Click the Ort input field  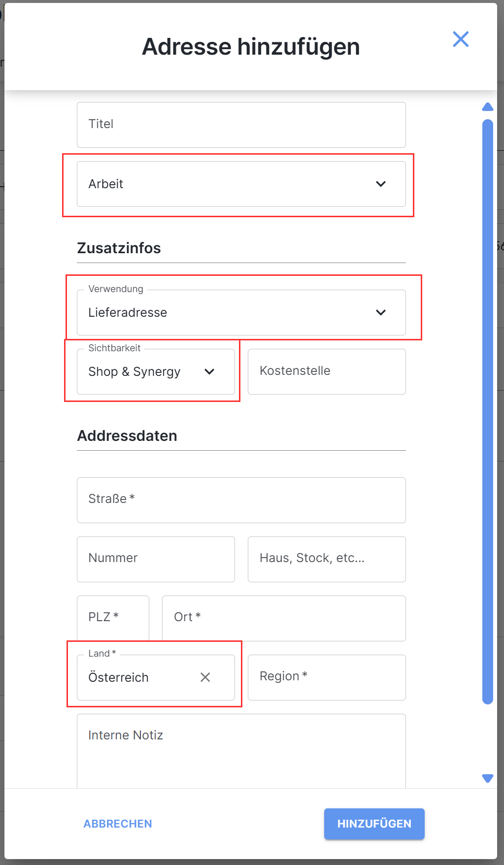pyautogui.click(x=283, y=618)
